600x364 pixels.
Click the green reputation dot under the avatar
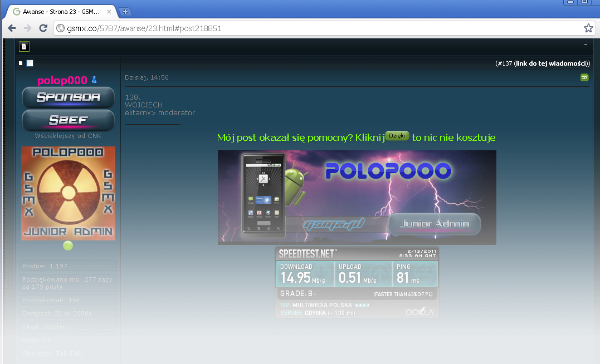pos(68,245)
